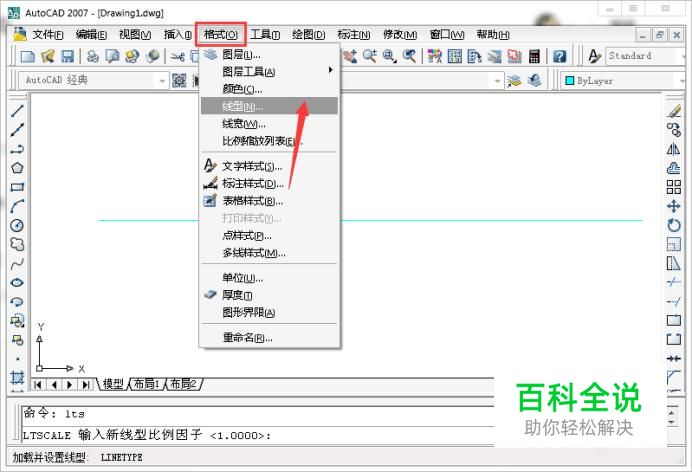
Task: Open the ByLayer color dropdown
Action: [x=624, y=81]
